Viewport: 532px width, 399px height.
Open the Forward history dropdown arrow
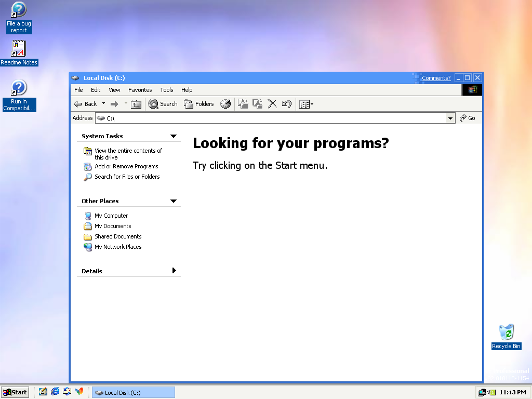coord(126,103)
